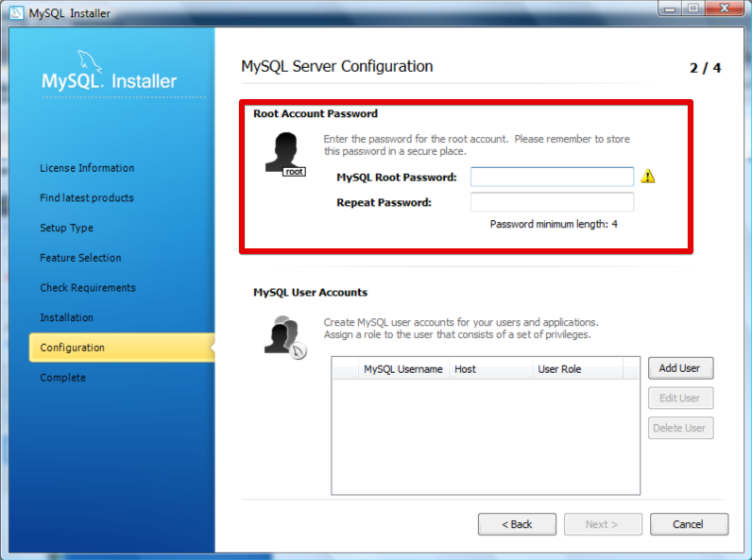Screen dimensions: 752x560
Task: Click the disabled Delete User button
Action: [680, 428]
